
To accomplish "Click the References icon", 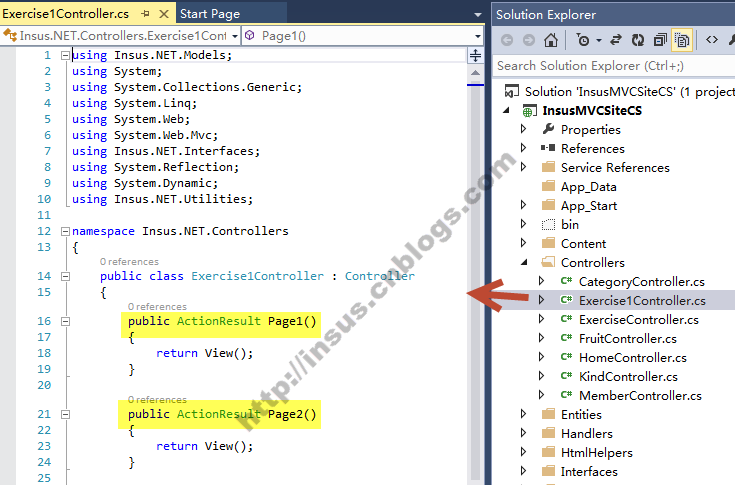I will 548,148.
